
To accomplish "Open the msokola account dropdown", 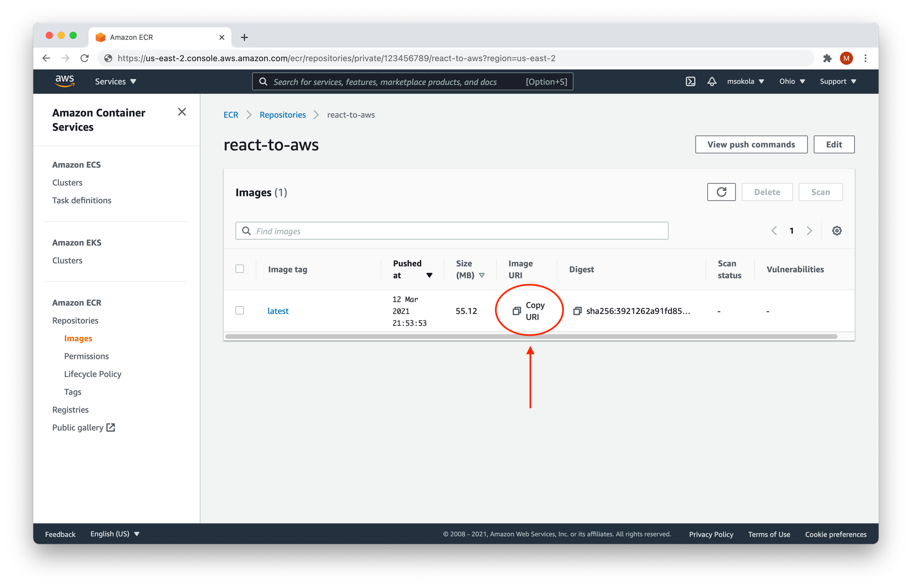I will coord(746,81).
